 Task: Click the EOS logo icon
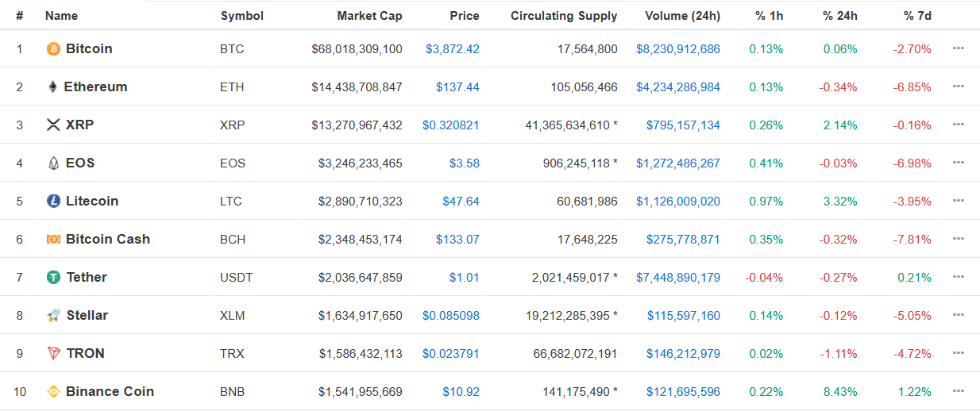[53, 163]
